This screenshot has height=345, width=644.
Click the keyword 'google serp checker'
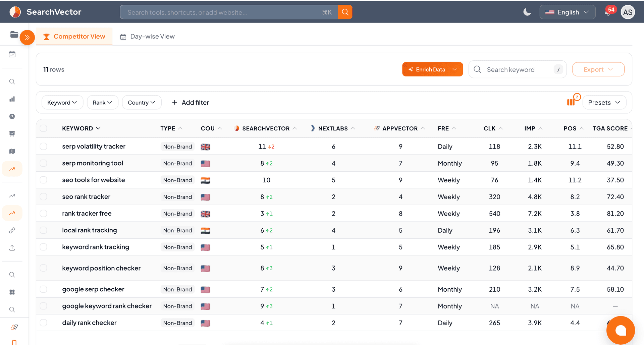[x=93, y=289]
